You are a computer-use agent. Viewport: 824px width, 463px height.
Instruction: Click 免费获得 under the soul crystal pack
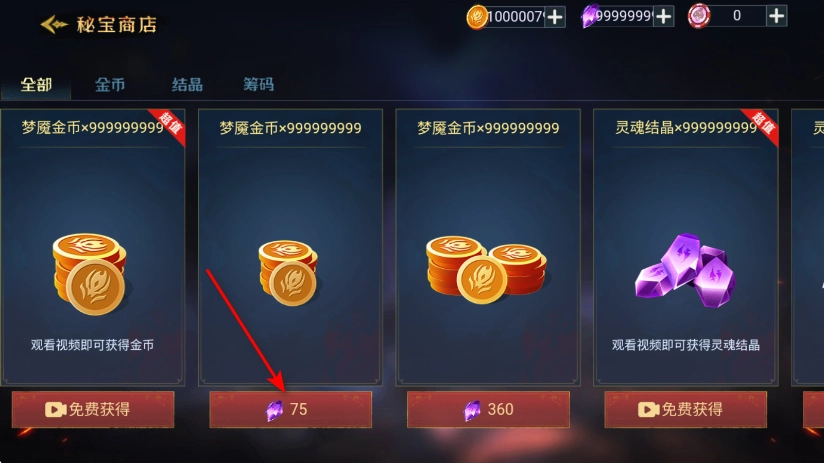click(x=686, y=409)
